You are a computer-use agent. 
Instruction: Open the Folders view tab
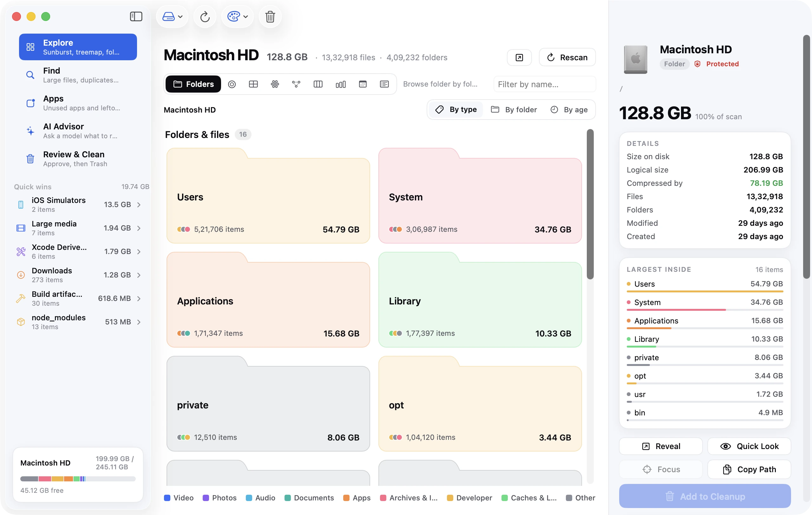click(x=193, y=84)
